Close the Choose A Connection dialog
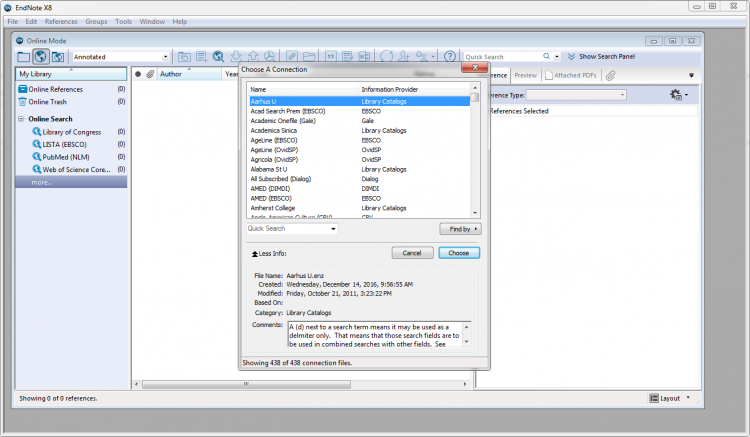The image size is (750, 437). 475,68
